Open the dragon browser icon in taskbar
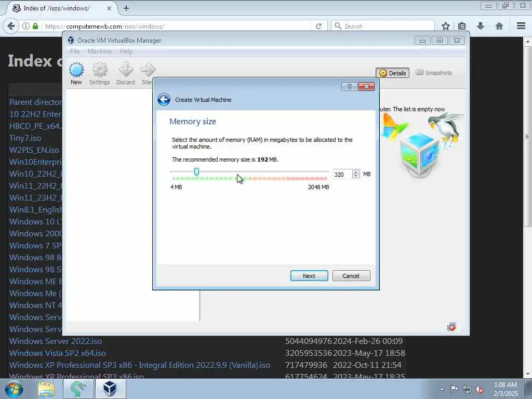The height and width of the screenshot is (399, 532). pyautogui.click(x=78, y=389)
